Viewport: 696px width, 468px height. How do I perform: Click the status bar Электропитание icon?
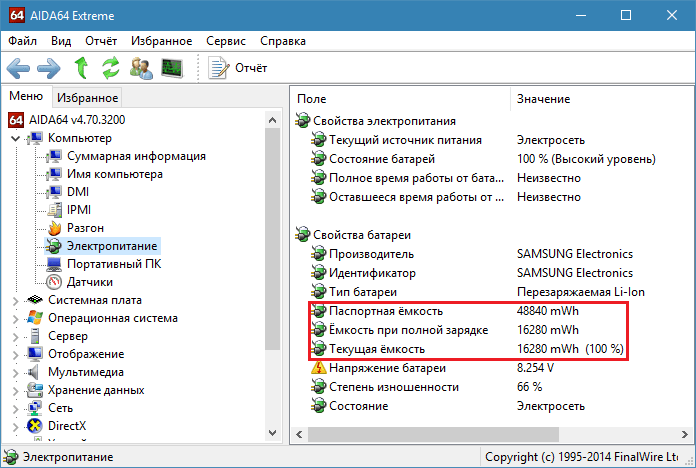pos(11,457)
